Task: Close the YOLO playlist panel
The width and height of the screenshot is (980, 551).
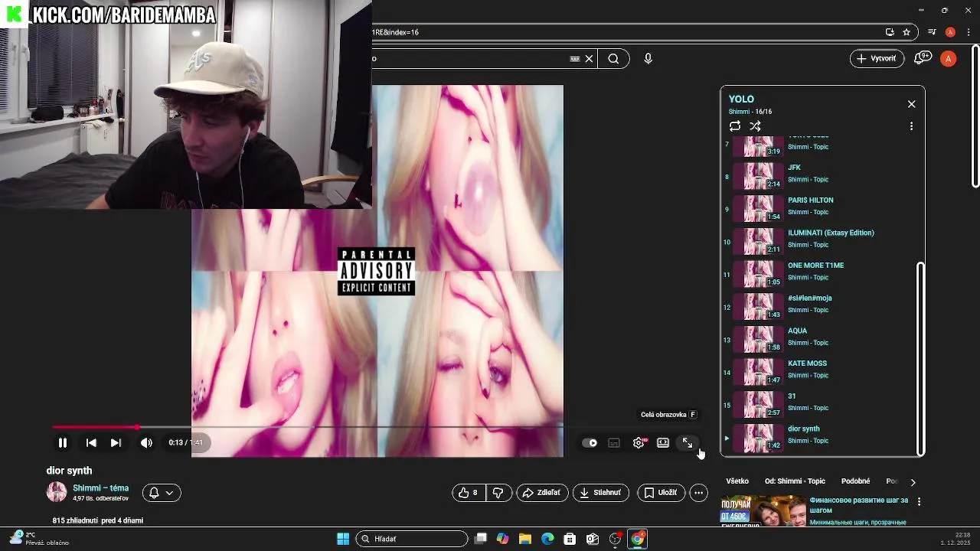Action: [x=911, y=104]
